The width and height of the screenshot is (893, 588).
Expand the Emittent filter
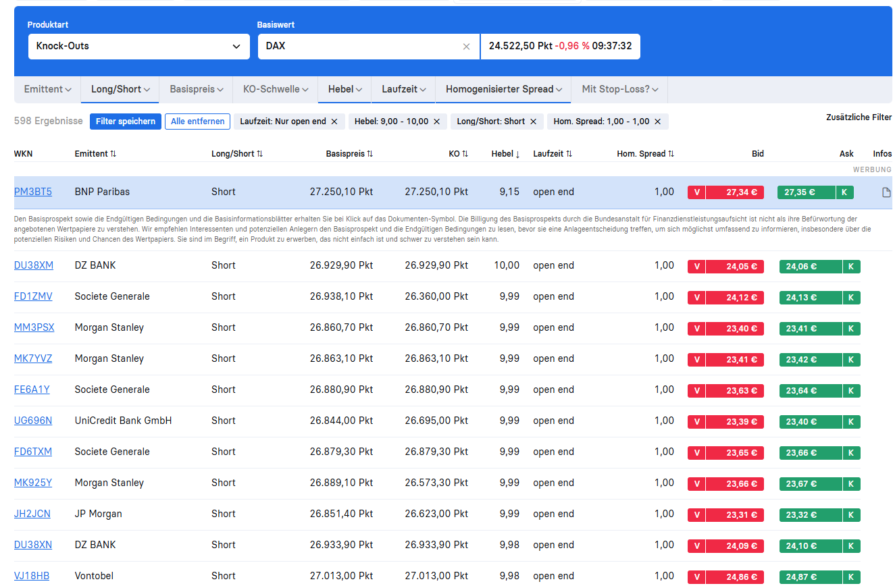coord(47,89)
